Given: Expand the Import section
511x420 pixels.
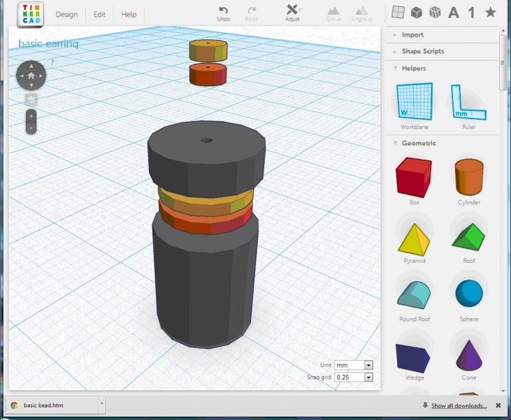Looking at the screenshot, I should (412, 35).
